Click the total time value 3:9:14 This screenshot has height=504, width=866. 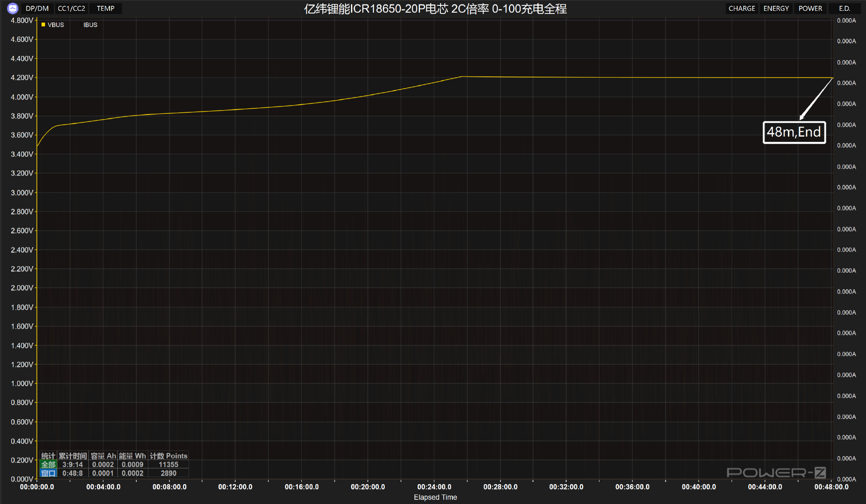[x=73, y=464]
